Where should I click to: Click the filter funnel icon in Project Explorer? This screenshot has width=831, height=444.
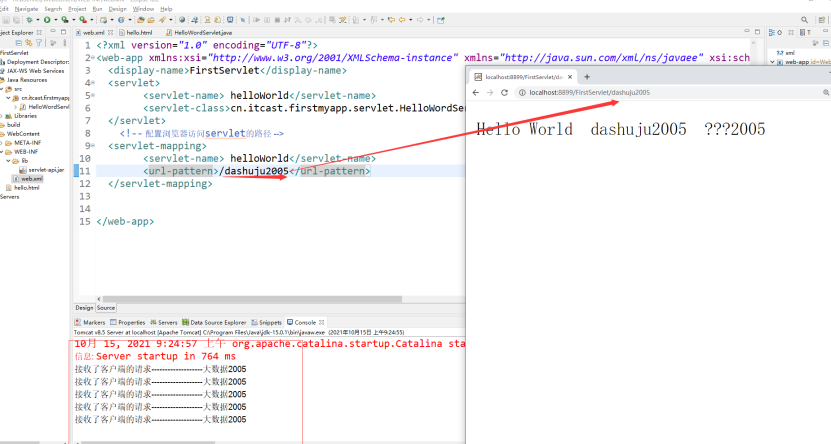point(39,43)
